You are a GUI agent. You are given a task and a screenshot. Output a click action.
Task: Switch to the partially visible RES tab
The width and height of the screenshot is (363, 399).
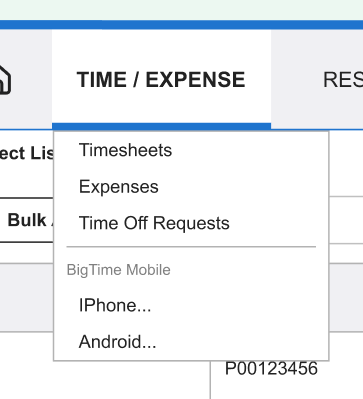[x=343, y=80]
